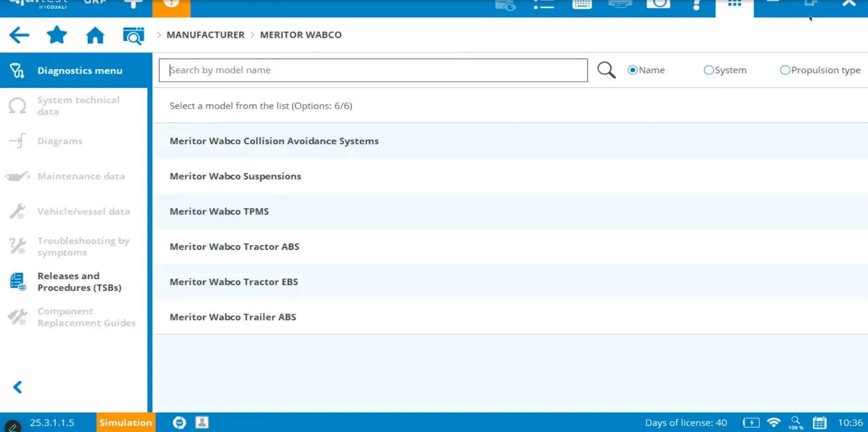Open the user profile icon in status bar
Screen dimensions: 868x432
click(202, 422)
